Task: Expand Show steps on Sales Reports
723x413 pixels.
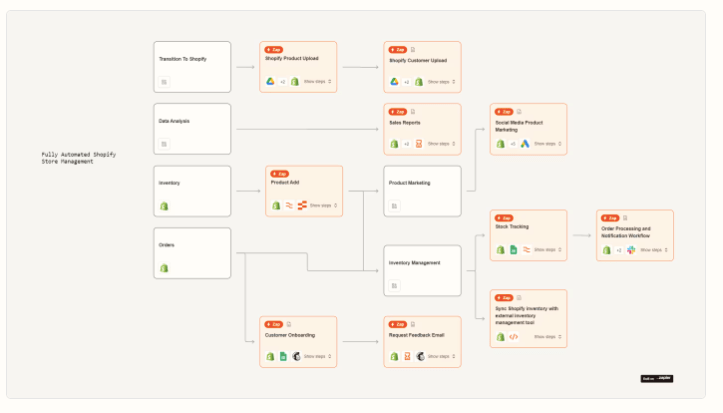Action: (x=442, y=144)
